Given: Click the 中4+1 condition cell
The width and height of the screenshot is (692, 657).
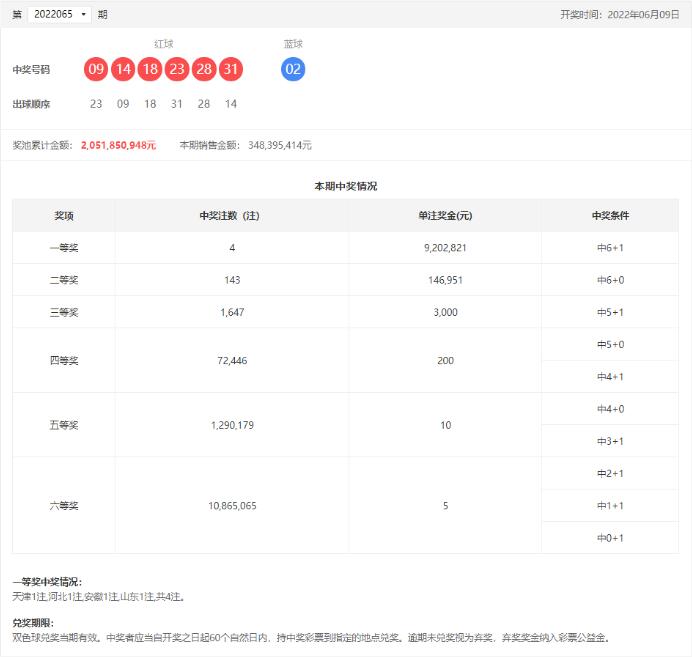Looking at the screenshot, I should (x=610, y=377).
